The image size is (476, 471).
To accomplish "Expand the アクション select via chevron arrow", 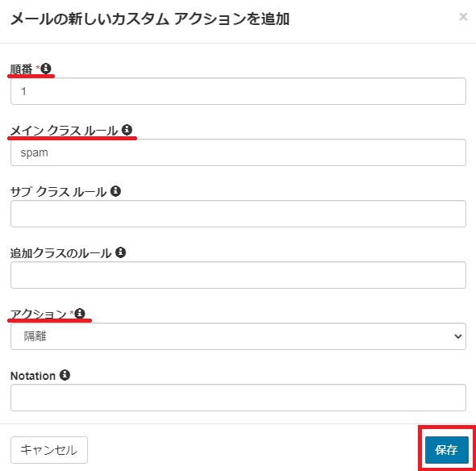I will pyautogui.click(x=457, y=336).
